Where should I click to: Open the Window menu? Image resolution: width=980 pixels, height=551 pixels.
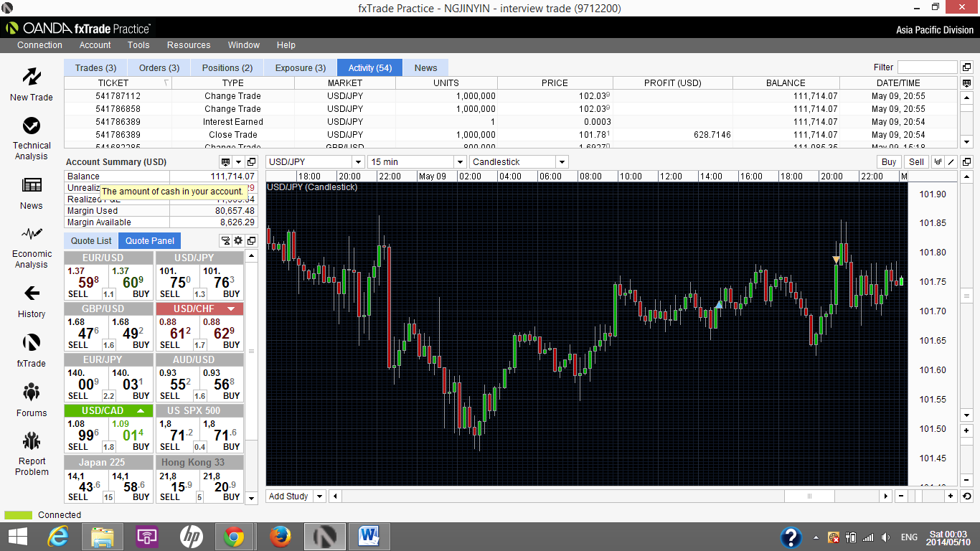click(244, 44)
